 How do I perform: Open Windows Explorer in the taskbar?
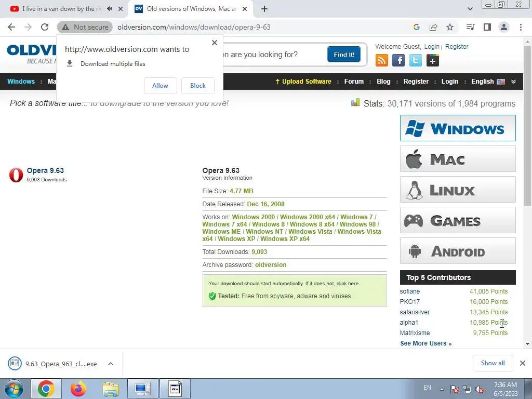[111, 389]
